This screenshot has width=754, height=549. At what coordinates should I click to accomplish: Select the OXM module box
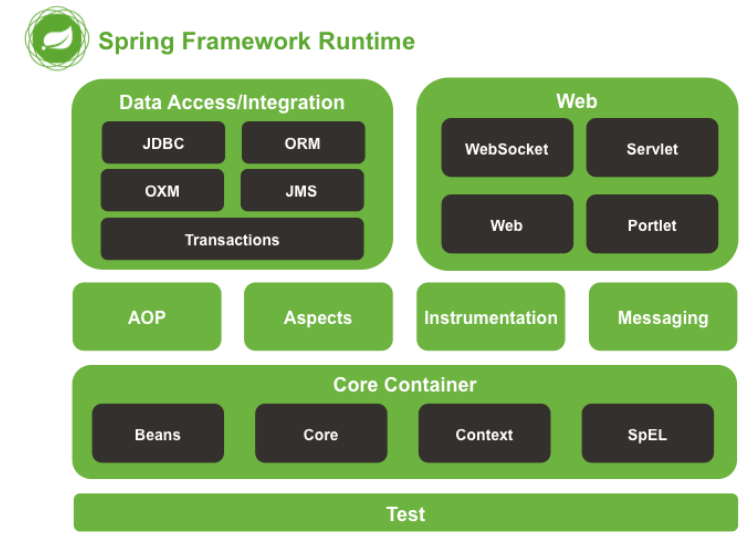click(163, 190)
